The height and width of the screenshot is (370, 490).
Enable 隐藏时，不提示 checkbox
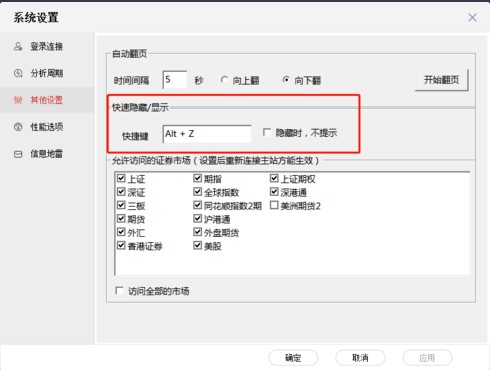(267, 133)
